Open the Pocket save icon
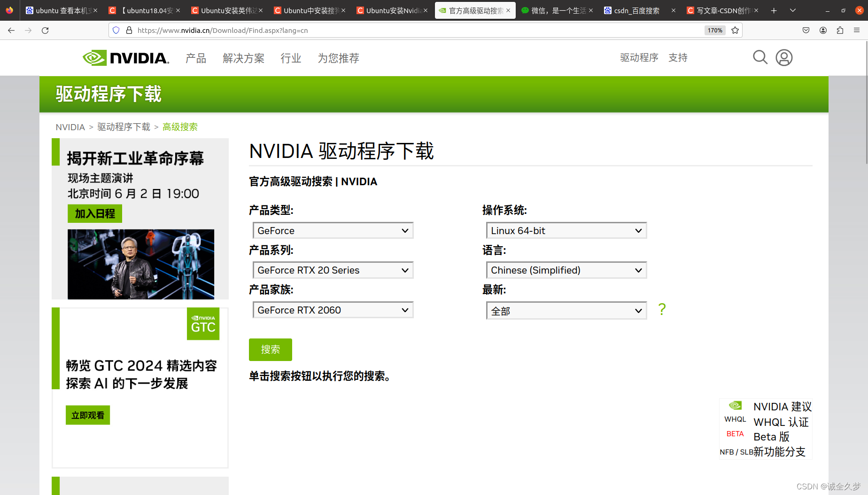868x495 pixels. pyautogui.click(x=806, y=30)
